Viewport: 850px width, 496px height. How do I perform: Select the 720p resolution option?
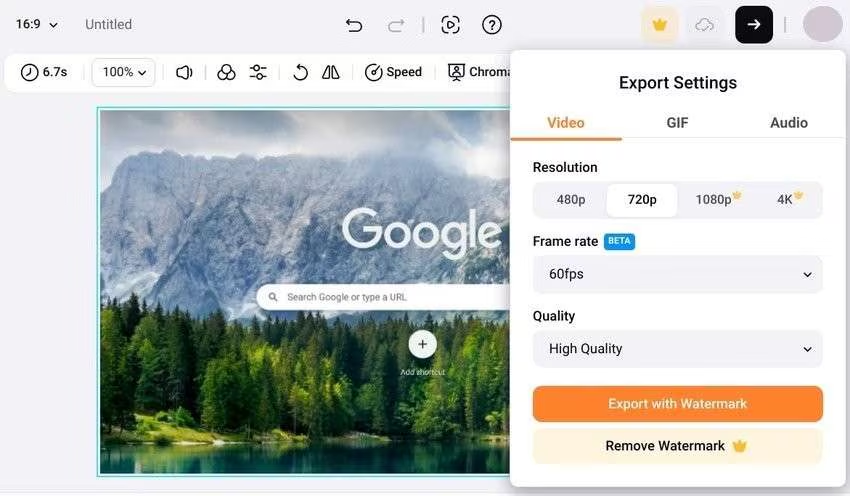coord(642,200)
